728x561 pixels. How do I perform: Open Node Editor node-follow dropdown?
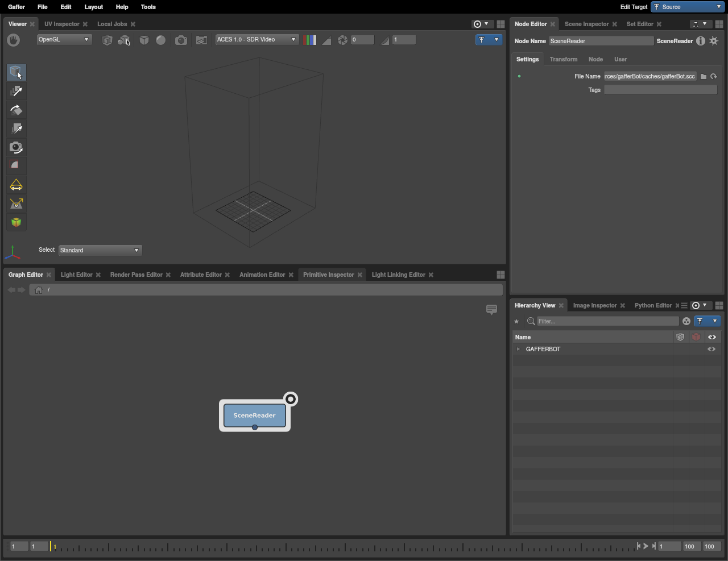(x=700, y=24)
